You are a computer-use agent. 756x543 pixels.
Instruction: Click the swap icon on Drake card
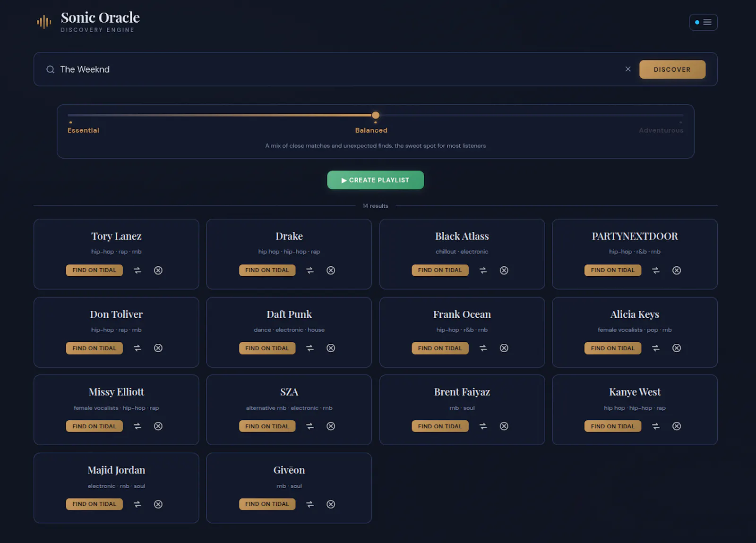click(310, 271)
